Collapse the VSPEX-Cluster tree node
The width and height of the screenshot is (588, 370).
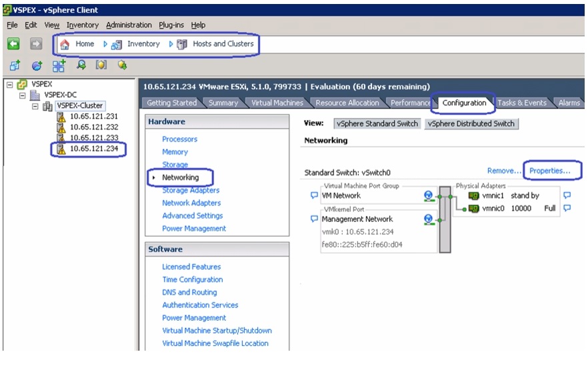click(35, 106)
